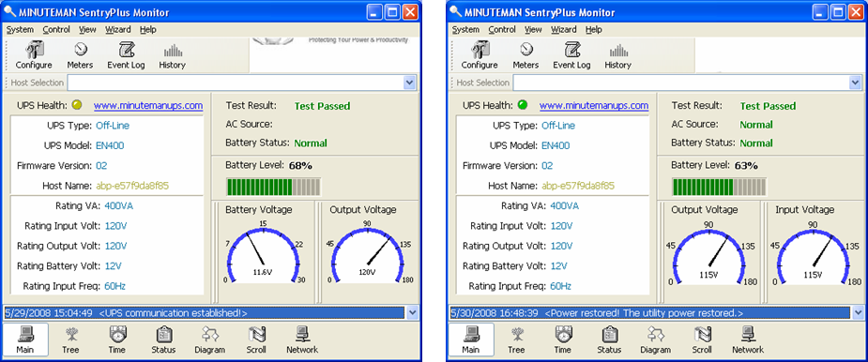868x362 pixels.
Task: Click the Test Passed result in left window
Action: point(322,106)
